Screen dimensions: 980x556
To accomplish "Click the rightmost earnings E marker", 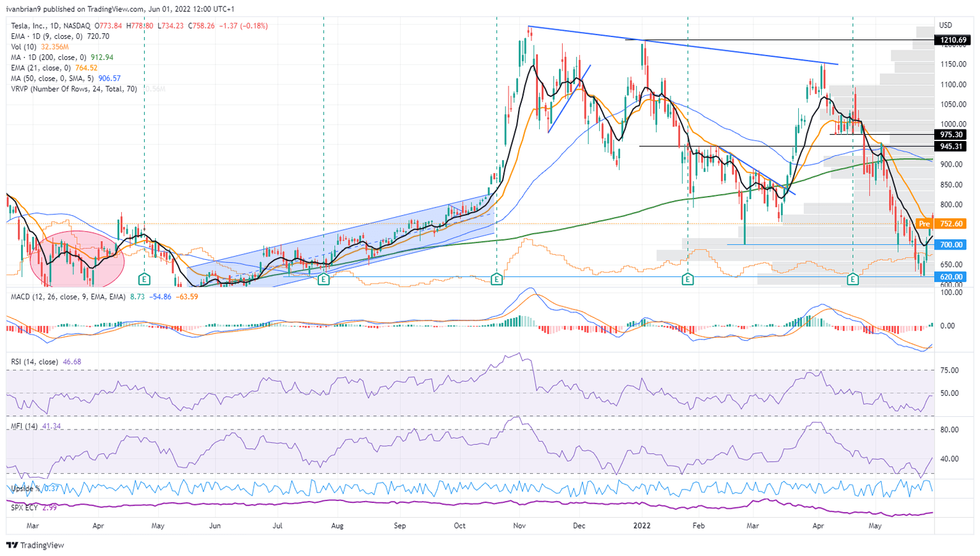I will click(x=853, y=279).
